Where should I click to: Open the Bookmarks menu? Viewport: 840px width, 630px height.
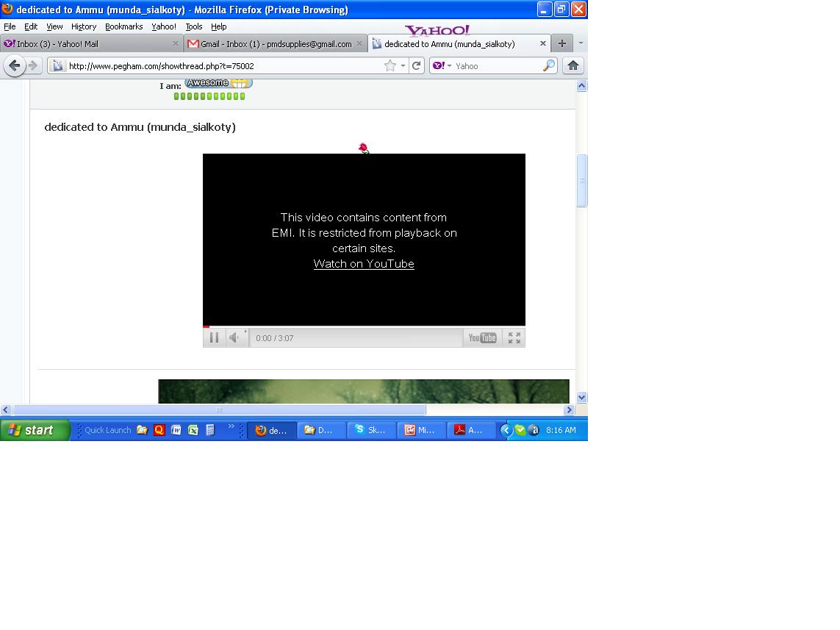point(123,26)
